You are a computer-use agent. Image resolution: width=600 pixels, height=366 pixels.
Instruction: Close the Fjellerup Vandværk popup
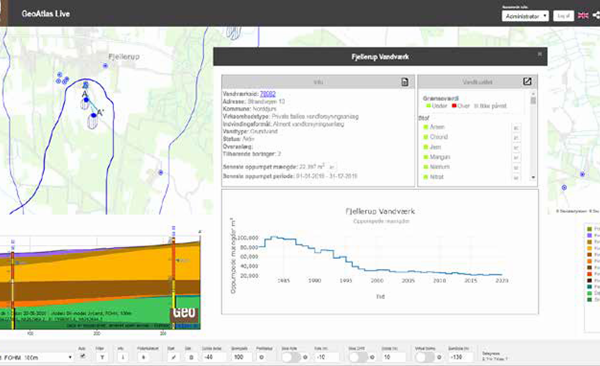pyautogui.click(x=540, y=54)
